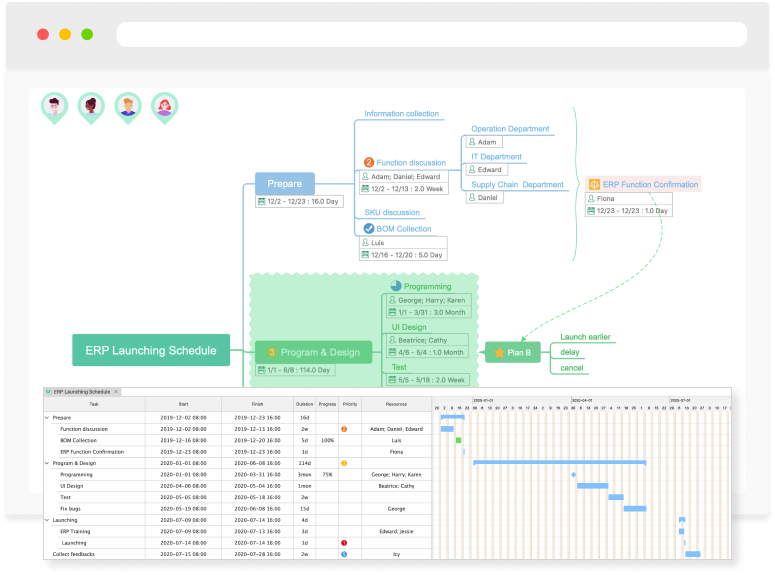This screenshot has width=775, height=575.
Task: Click the browser address bar field
Action: pos(431,34)
